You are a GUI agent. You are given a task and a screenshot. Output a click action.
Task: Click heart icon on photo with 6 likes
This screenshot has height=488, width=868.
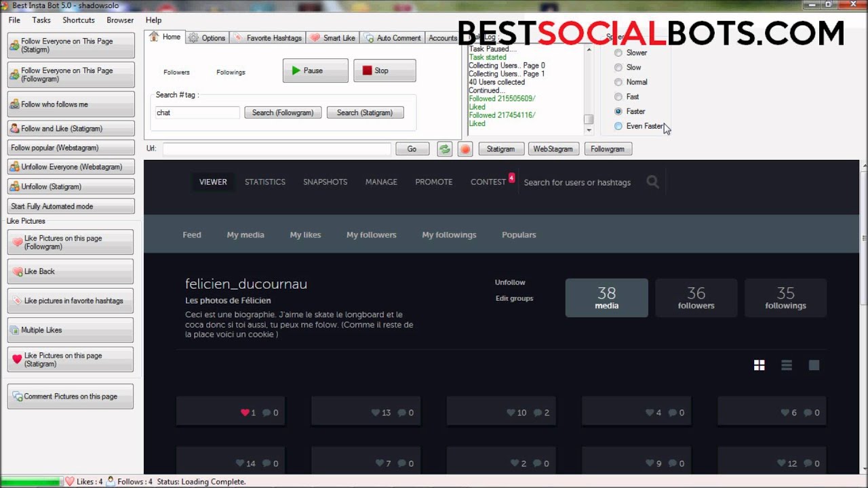785,412
